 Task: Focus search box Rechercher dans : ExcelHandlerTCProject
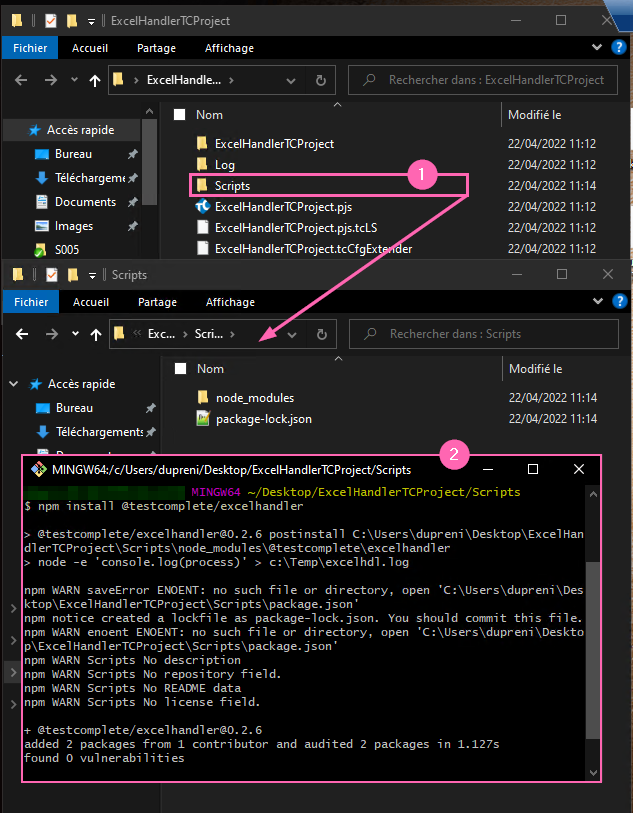click(483, 80)
